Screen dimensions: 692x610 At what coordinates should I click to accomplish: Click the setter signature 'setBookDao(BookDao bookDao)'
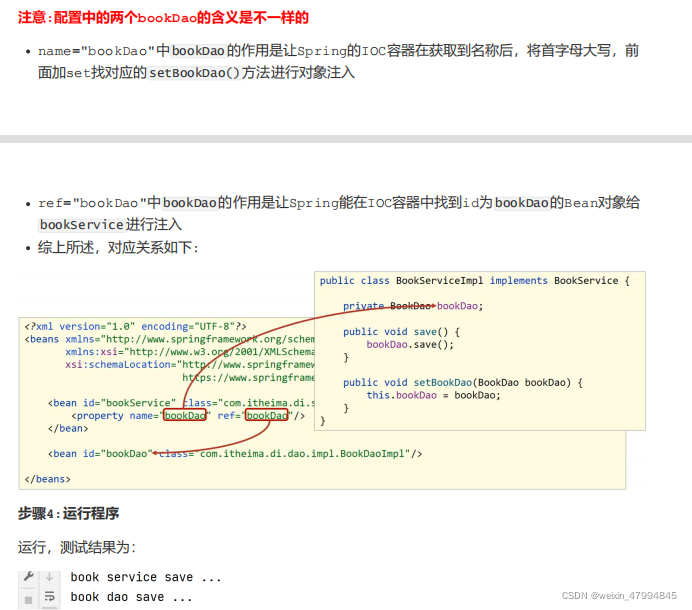pos(492,382)
